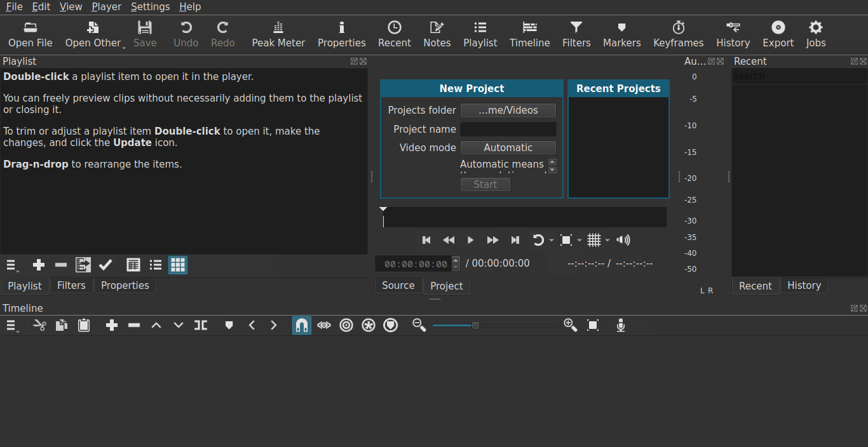This screenshot has height=447, width=868.
Task: Start audio recording with timeline microphone icon
Action: pyautogui.click(x=620, y=325)
